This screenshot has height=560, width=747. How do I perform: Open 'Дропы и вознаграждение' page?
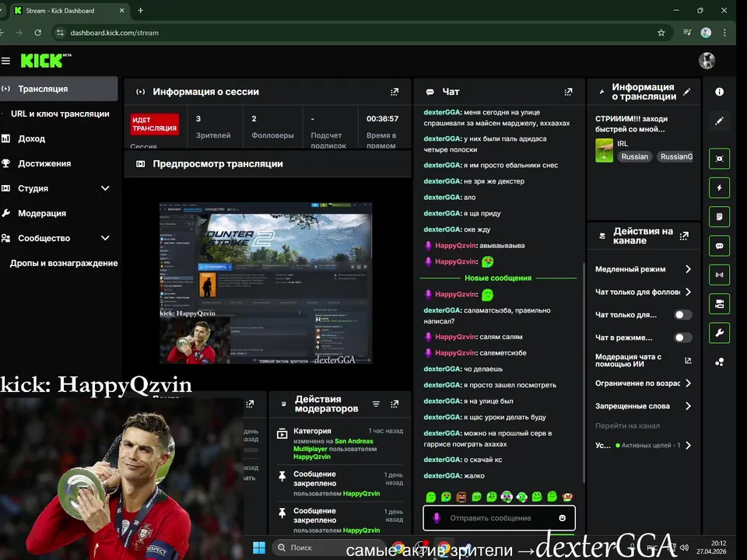pyautogui.click(x=63, y=263)
